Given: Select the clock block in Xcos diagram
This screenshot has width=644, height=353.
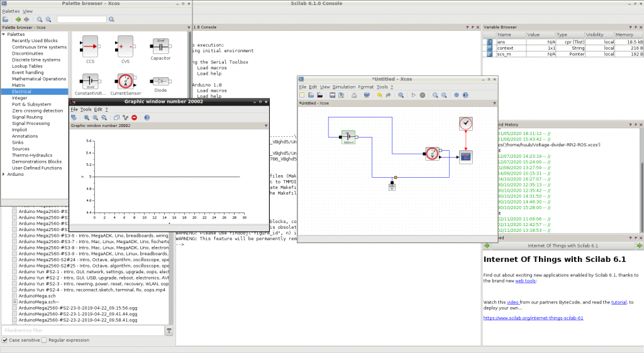Looking at the screenshot, I should 466,123.
